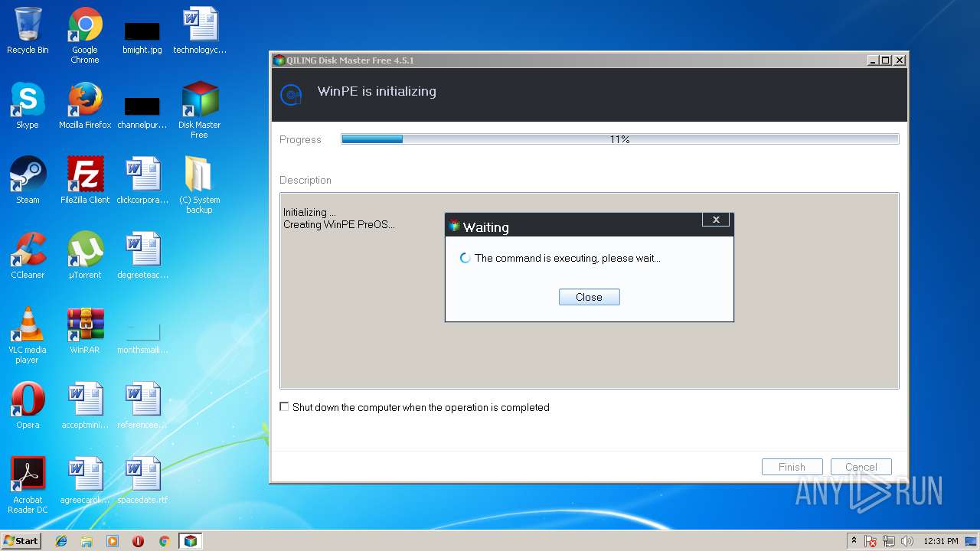This screenshot has width=980, height=551.
Task: Dismiss Waiting dialog with X button
Action: (716, 220)
